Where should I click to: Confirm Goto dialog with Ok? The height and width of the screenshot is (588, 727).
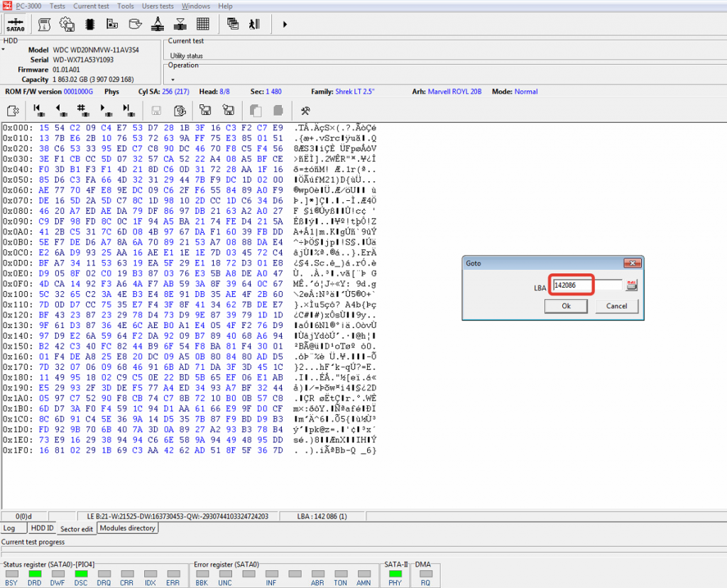pyautogui.click(x=565, y=307)
